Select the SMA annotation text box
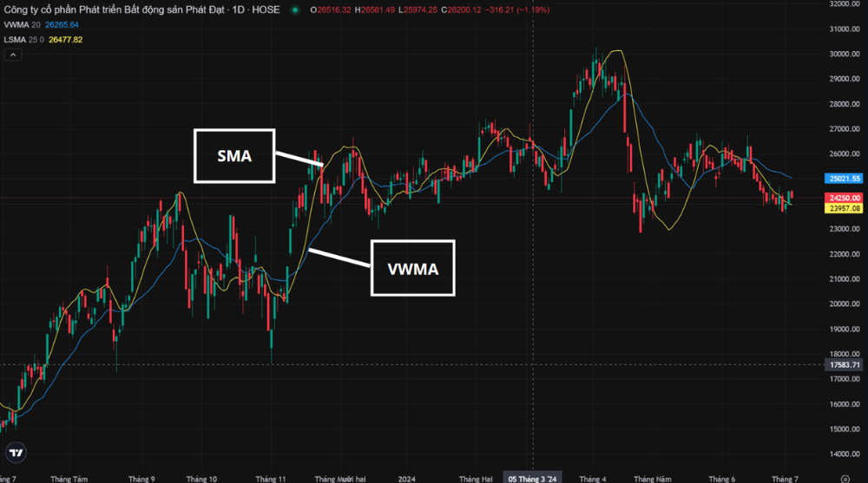The width and height of the screenshot is (868, 483). tap(233, 156)
